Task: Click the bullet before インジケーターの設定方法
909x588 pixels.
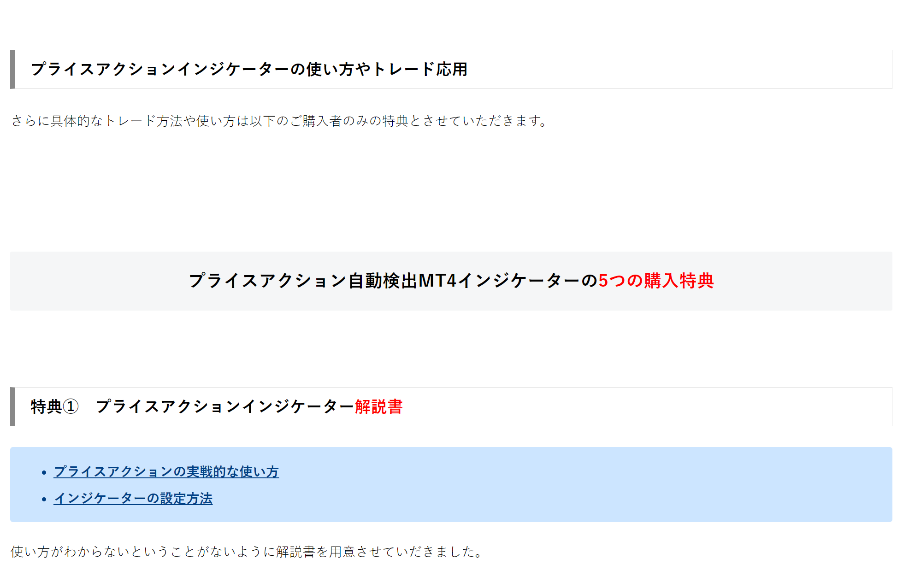Action: [x=44, y=500]
